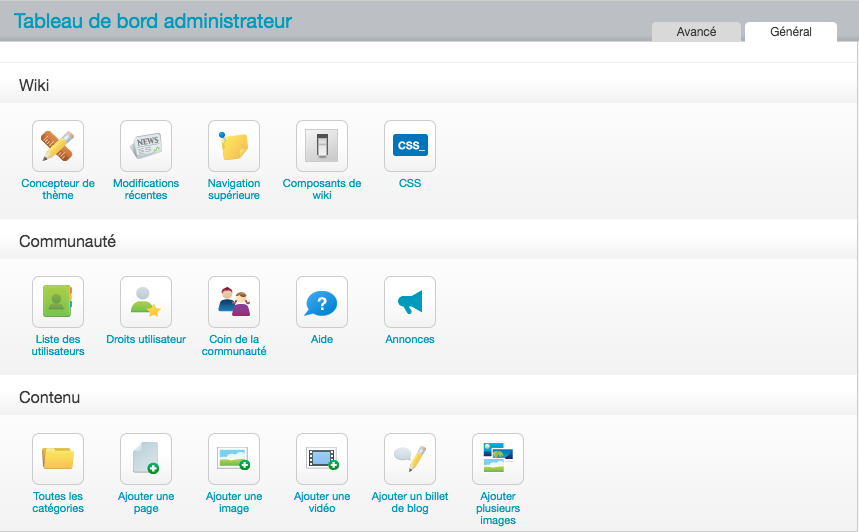
Task: Switch to the Avancé tab
Action: coord(696,32)
